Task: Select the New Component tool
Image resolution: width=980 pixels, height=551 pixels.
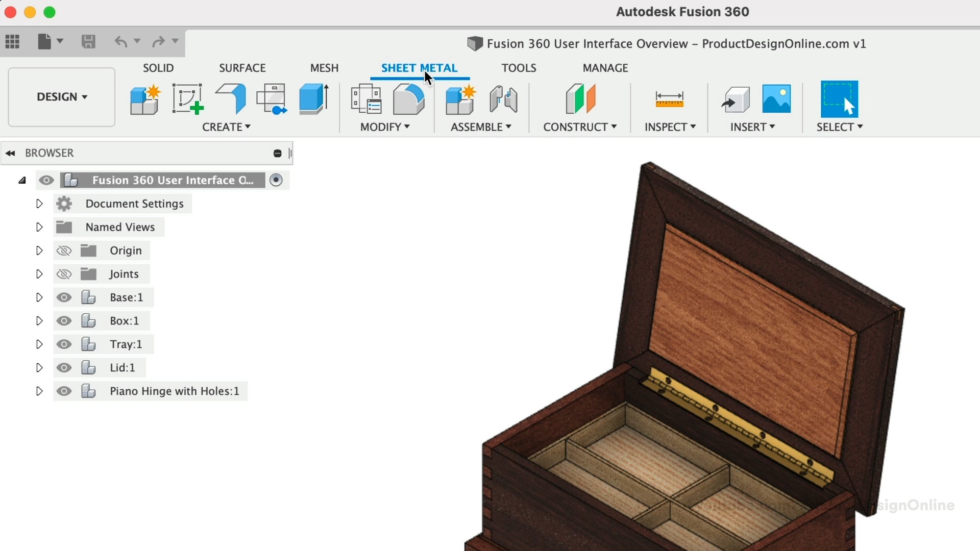Action: tap(145, 99)
